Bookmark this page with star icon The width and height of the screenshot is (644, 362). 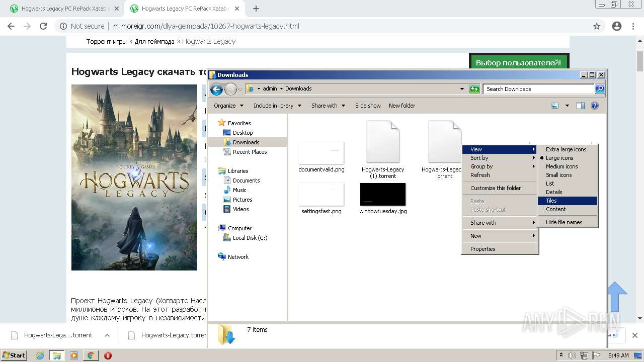tap(597, 26)
